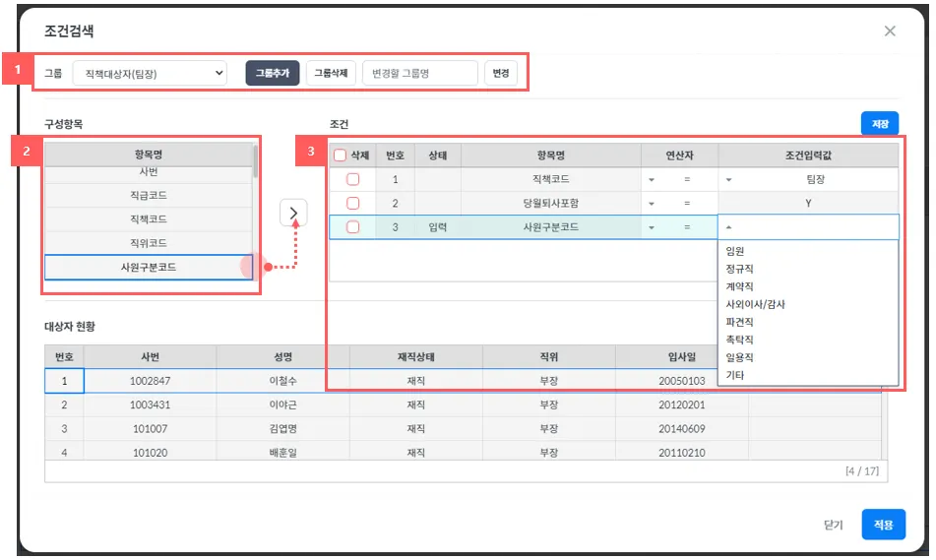Image resolution: width=936 pixels, height=560 pixels.
Task: Click the 변경 button
Action: [x=500, y=73]
